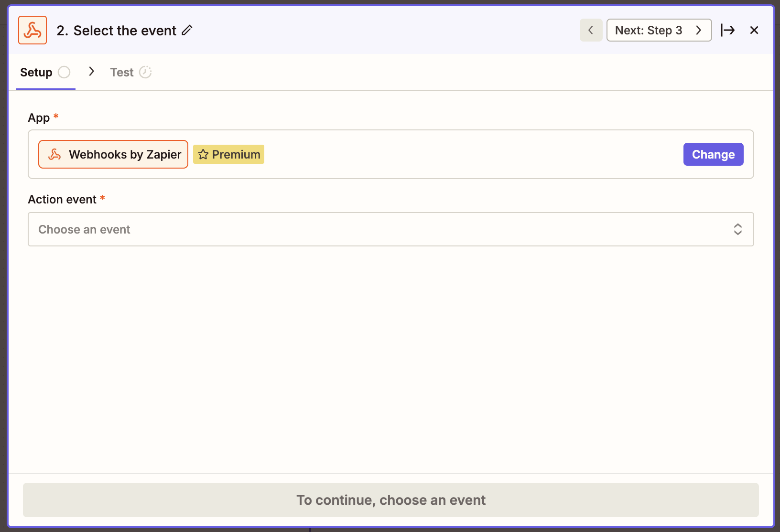Click the Webhooks by Zapier app chip
The height and width of the screenshot is (532, 780).
124,154
